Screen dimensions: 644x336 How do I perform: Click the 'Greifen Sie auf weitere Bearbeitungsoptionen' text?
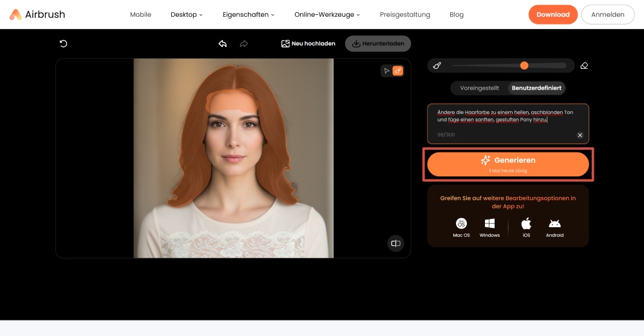[x=508, y=202]
